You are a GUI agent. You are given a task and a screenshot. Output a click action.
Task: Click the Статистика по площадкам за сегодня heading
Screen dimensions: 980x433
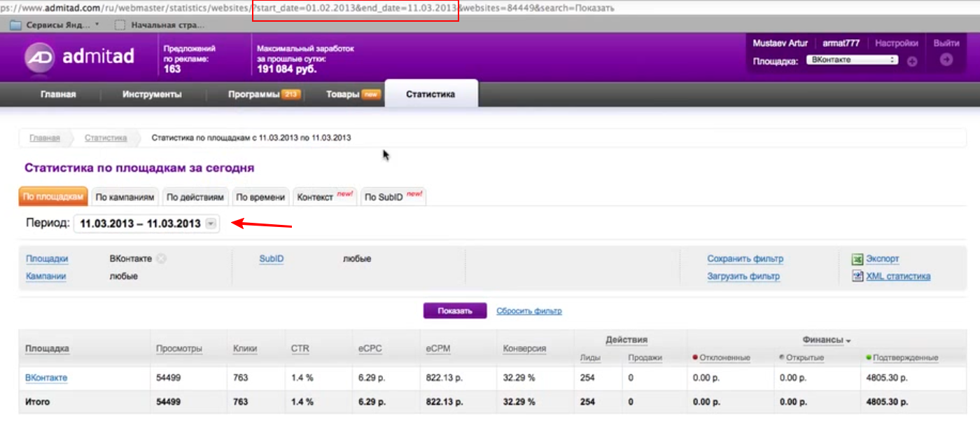click(x=139, y=168)
